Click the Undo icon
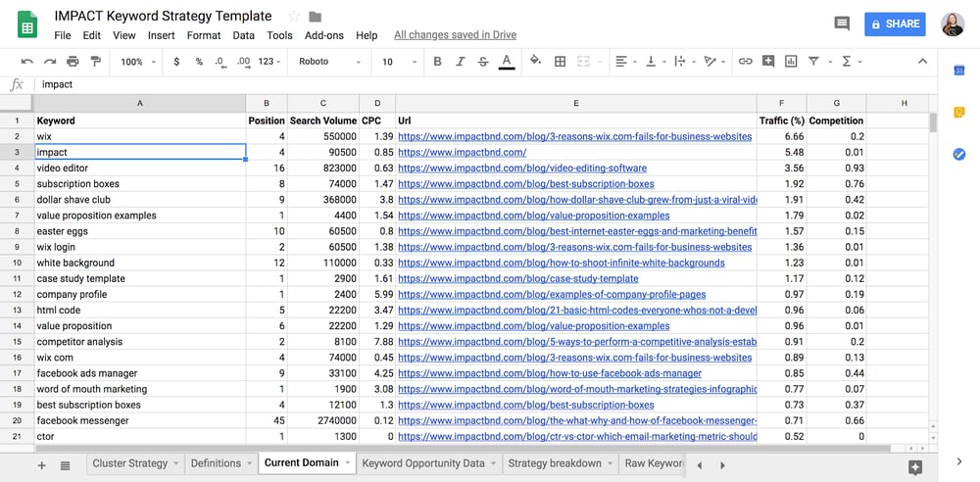 [26, 62]
